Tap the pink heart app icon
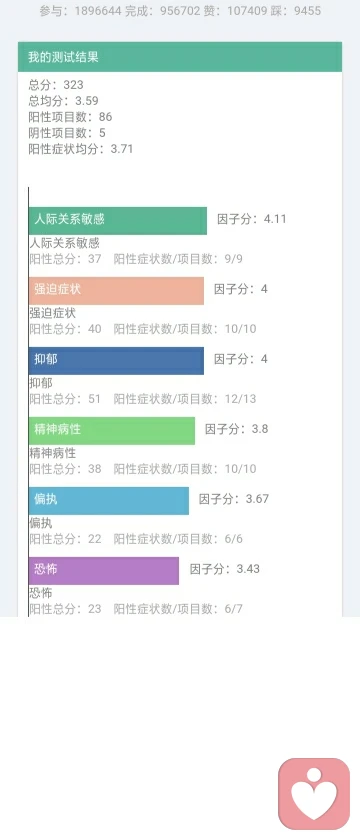The height and width of the screenshot is (840, 360). [314, 793]
